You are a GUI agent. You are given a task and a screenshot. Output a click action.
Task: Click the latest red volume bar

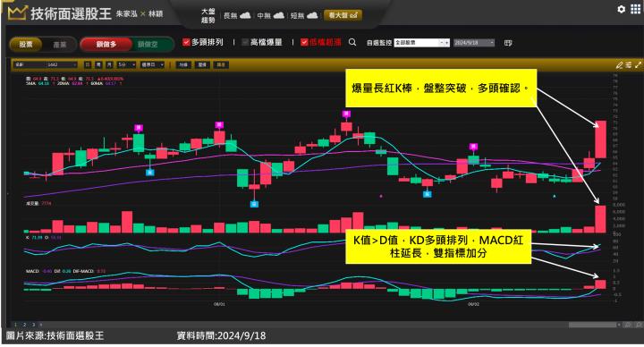[x=600, y=219]
